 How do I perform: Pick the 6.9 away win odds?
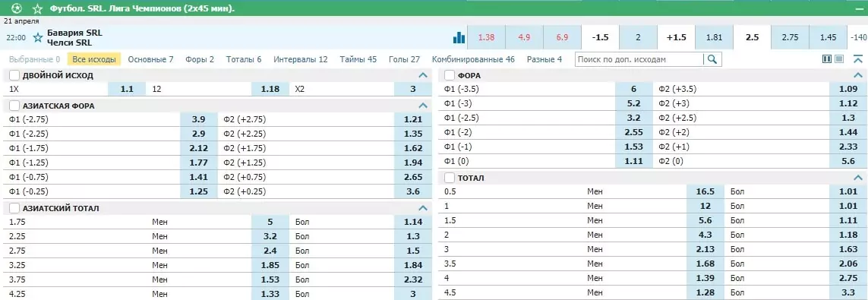click(x=563, y=38)
